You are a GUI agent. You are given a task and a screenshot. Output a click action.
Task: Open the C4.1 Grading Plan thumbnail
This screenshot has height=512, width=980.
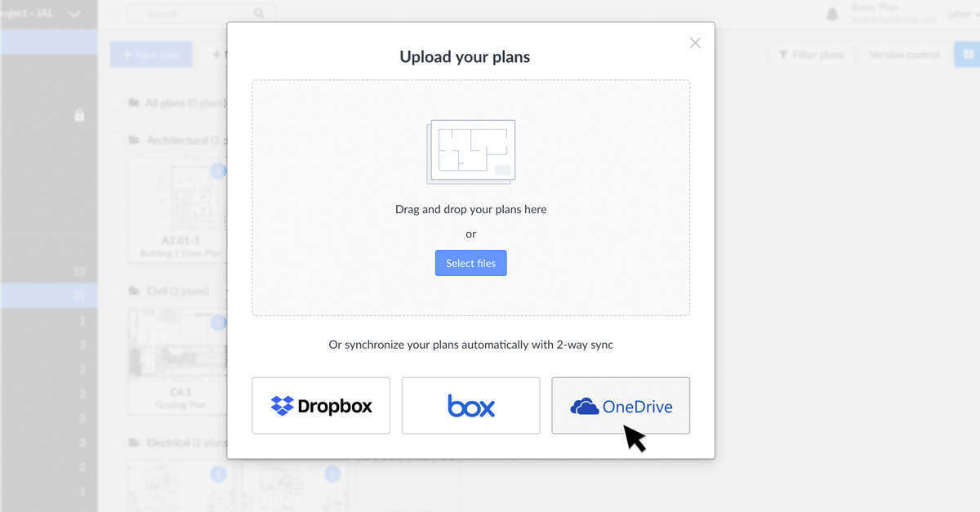[x=177, y=361]
